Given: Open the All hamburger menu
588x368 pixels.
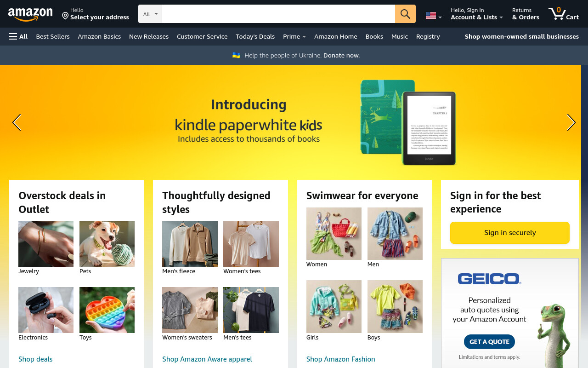Looking at the screenshot, I should tap(18, 36).
